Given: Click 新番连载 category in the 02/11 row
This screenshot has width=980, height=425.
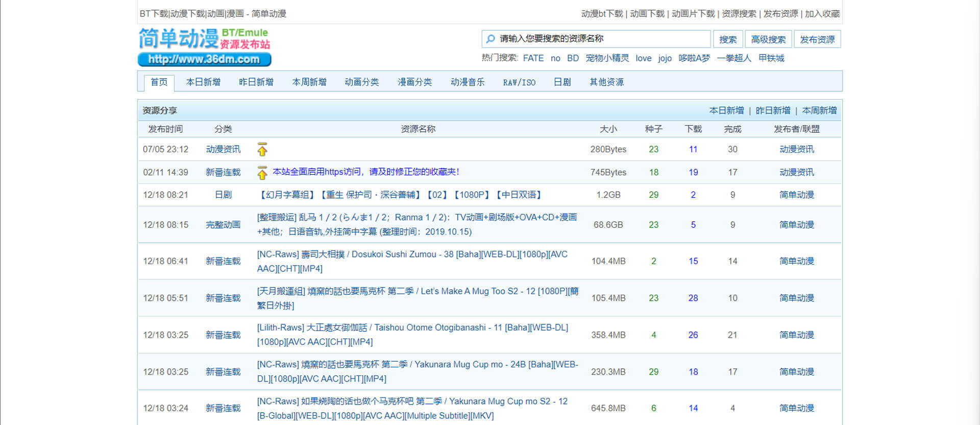Looking at the screenshot, I should point(223,173).
